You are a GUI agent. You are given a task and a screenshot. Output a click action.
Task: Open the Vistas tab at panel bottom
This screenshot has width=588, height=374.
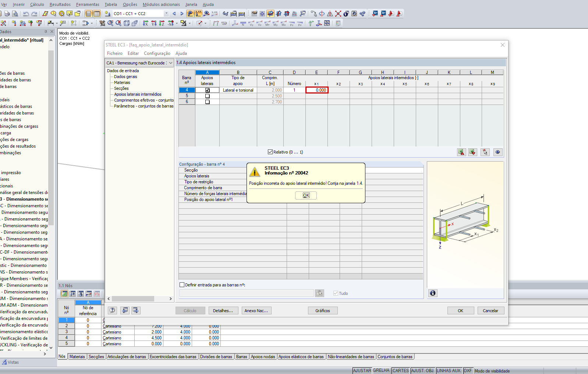10,362
